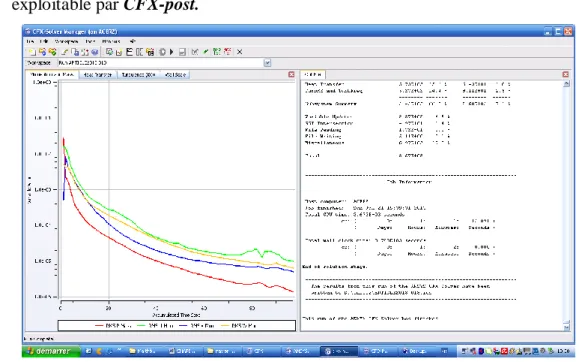Viewport: 579px width, 362px height.
Task: Click the help icon in the menu bar
Action: [132, 41]
